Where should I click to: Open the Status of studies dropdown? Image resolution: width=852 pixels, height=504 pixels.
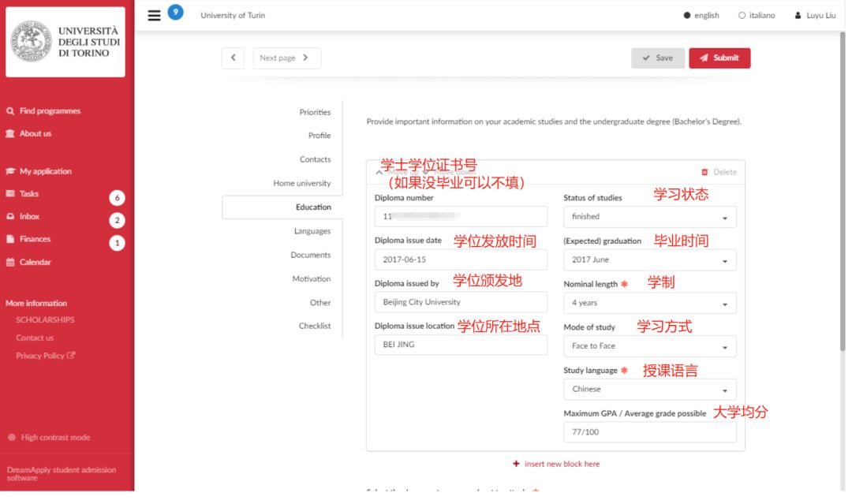(x=650, y=217)
